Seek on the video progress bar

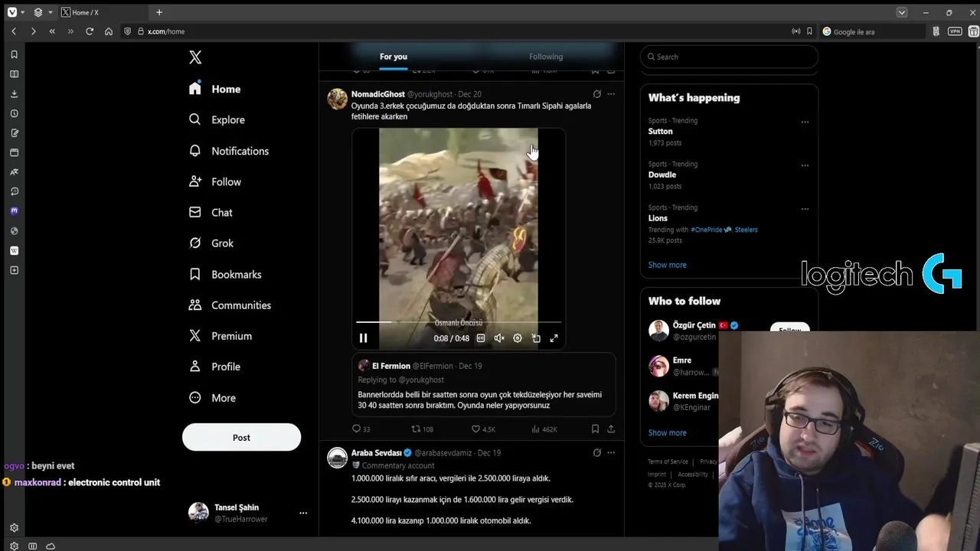tap(459, 322)
